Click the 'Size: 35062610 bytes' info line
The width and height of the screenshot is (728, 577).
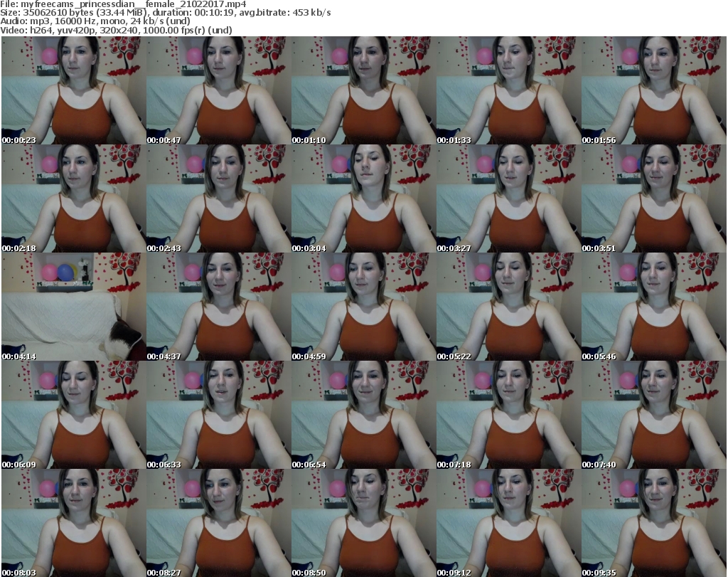pyautogui.click(x=166, y=13)
